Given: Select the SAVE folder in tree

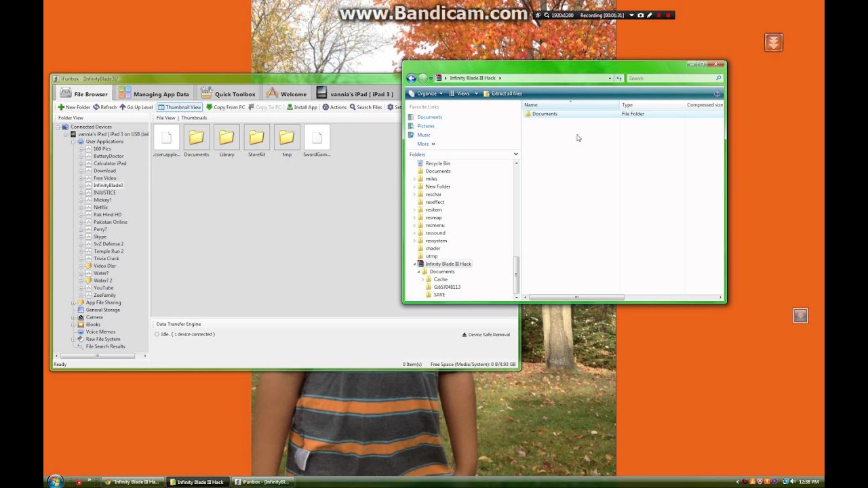Looking at the screenshot, I should point(439,295).
